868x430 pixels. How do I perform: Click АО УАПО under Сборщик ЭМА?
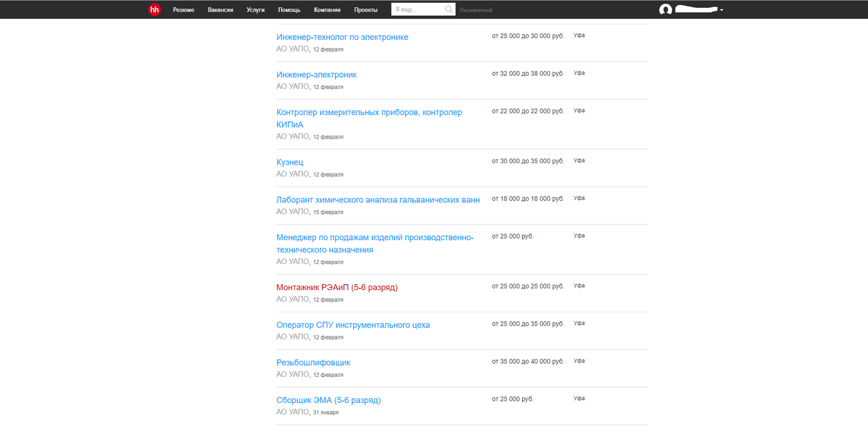pos(292,412)
